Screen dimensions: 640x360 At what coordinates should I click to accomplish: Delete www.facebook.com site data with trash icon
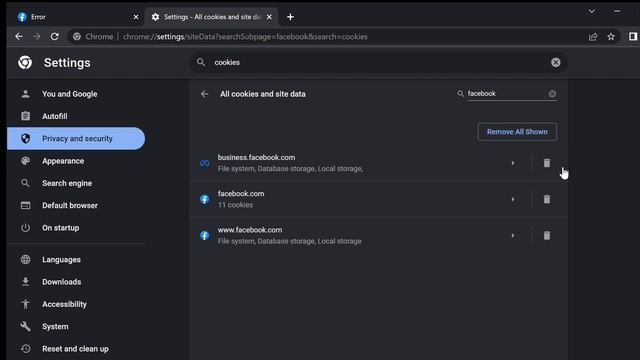click(547, 236)
